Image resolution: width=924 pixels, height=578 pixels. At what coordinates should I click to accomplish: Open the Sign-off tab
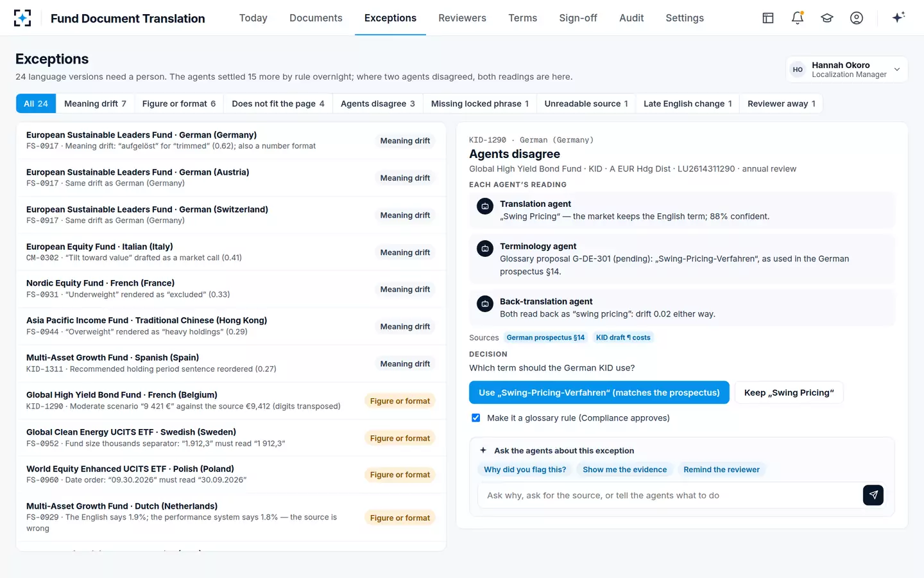click(x=578, y=18)
